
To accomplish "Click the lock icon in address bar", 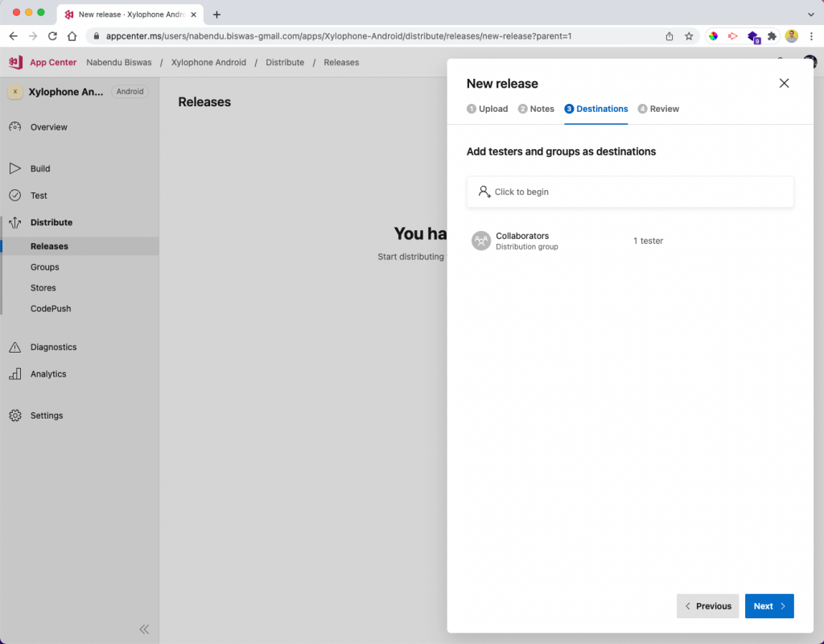I will pos(97,36).
